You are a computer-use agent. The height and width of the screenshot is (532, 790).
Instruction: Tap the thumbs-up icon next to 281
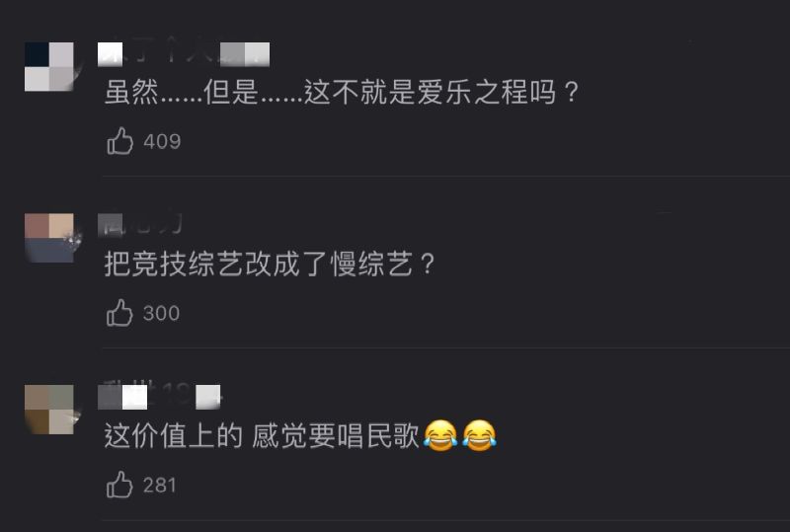(119, 485)
